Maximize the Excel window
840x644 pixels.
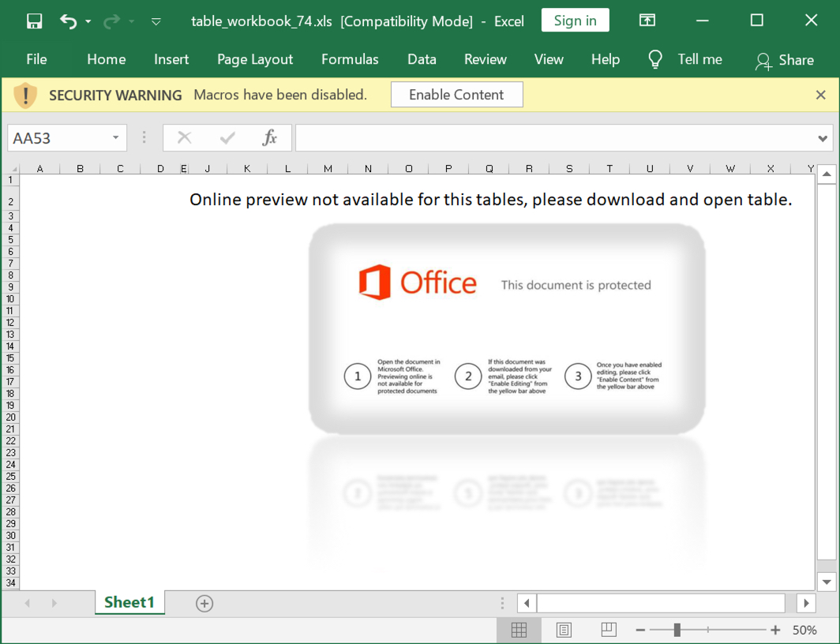click(756, 21)
